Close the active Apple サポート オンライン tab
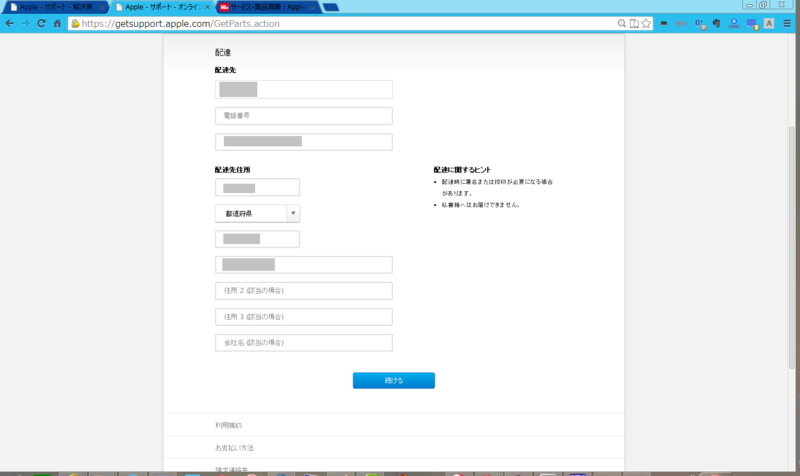800x476 pixels. click(207, 8)
